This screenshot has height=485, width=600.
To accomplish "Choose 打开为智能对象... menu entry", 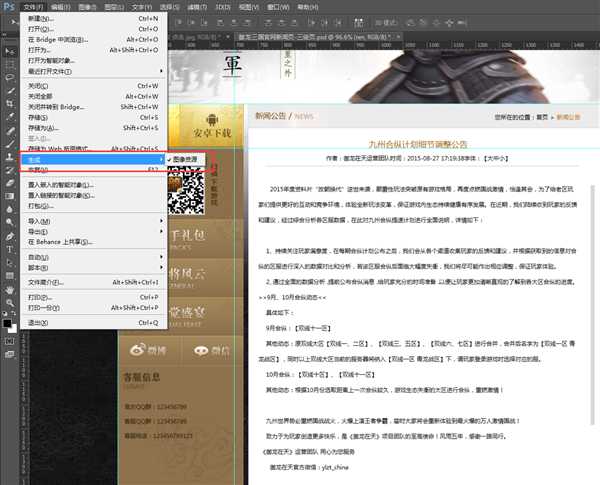I will (93, 60).
